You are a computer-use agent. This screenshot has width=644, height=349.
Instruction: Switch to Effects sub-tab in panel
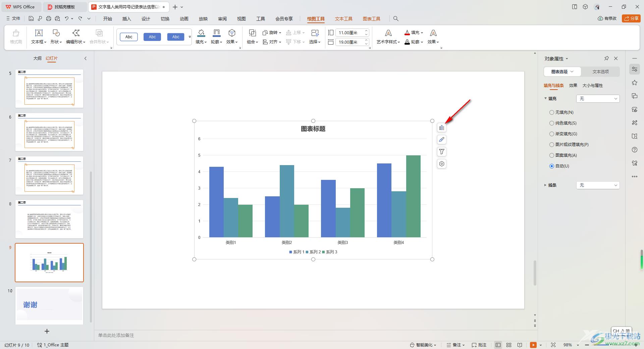[573, 86]
